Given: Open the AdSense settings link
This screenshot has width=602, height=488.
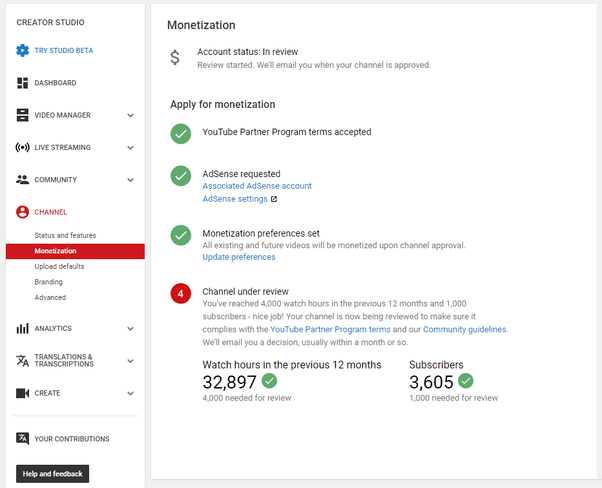Looking at the screenshot, I should click(235, 199).
